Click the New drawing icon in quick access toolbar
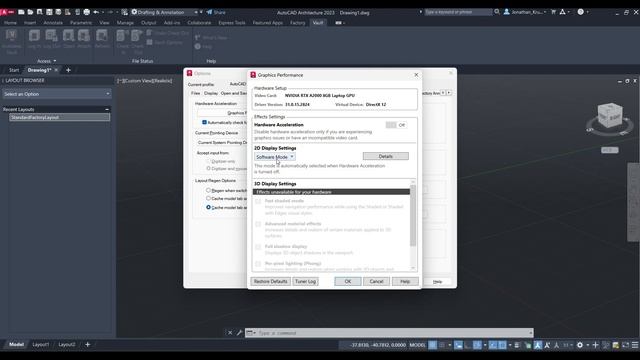The width and height of the screenshot is (640, 360). coord(21,12)
